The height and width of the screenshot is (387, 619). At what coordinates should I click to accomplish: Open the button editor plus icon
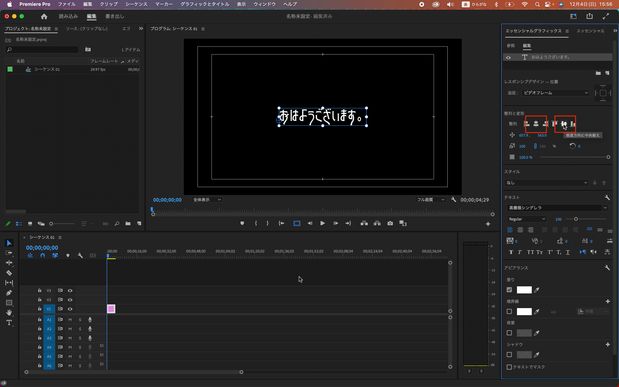[x=488, y=224]
